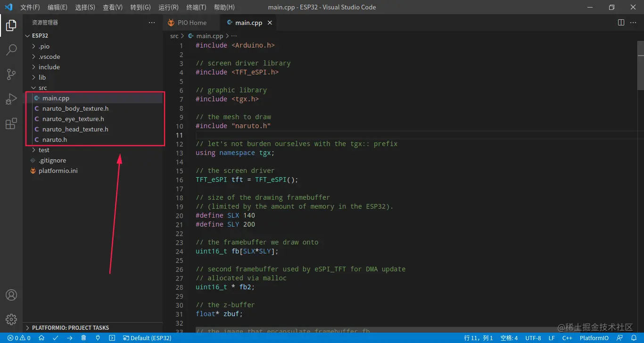Click the breadcrumb ellipsis symbol segment

coord(234,36)
